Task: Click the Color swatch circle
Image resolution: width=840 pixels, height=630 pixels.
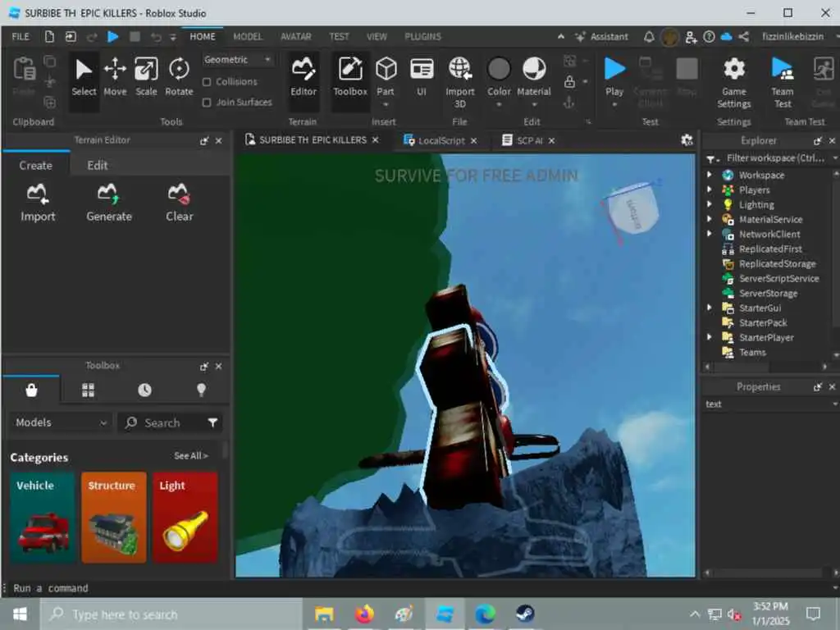Action: tap(499, 69)
